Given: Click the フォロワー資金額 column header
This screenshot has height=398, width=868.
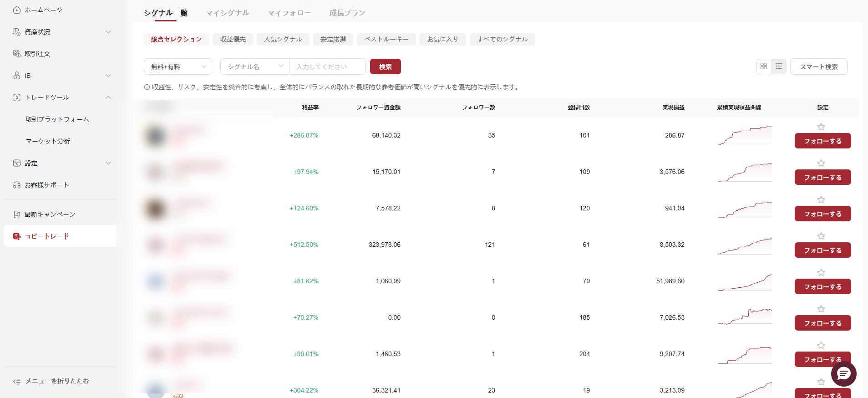Looking at the screenshot, I should coord(378,107).
